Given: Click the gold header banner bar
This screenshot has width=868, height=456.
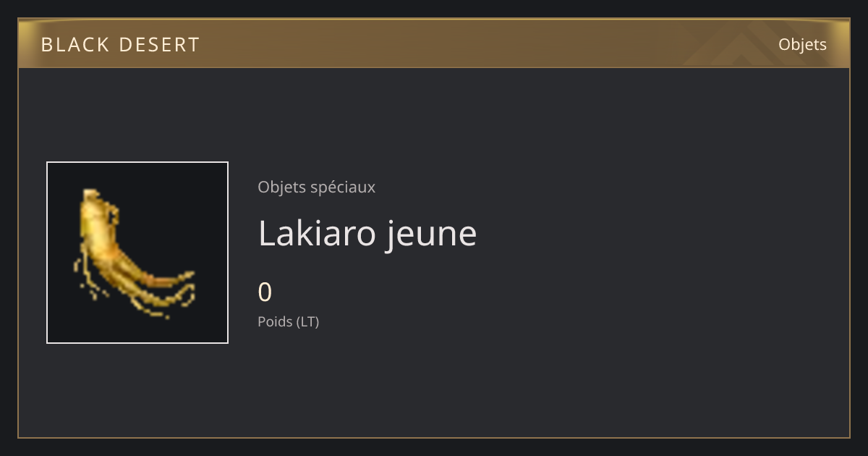Looking at the screenshot, I should pyautogui.click(x=434, y=43).
